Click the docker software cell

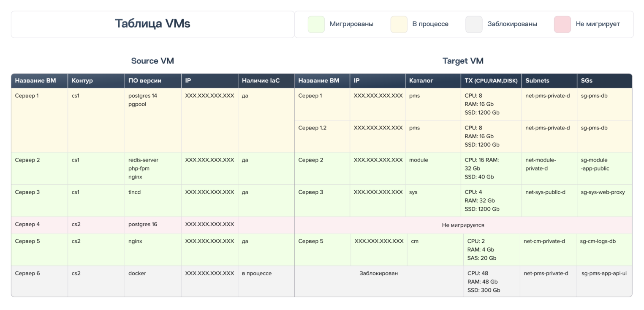click(137, 273)
